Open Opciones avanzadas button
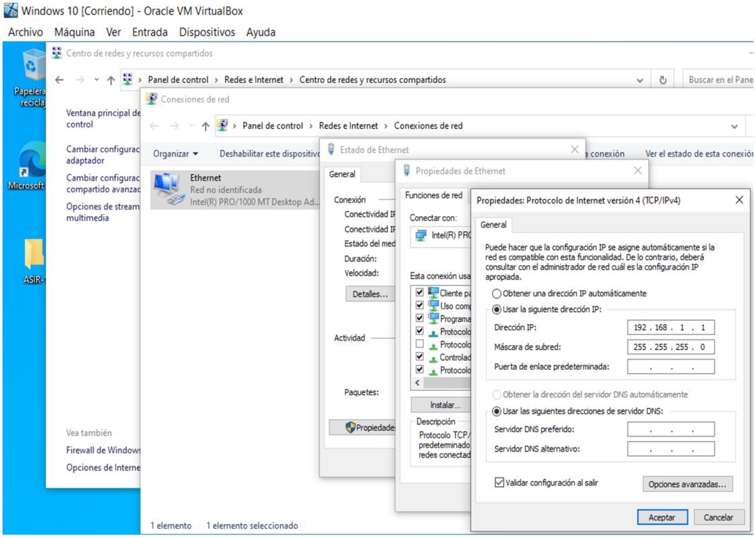Screen dimensions: 756x538 (x=688, y=484)
